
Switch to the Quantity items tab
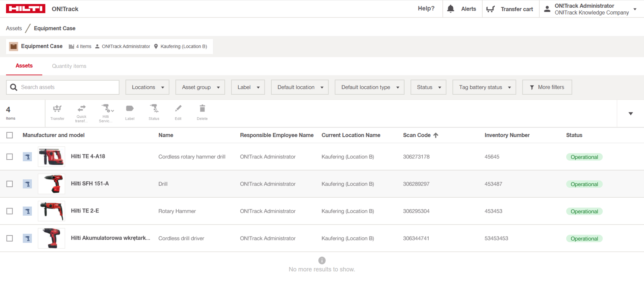(x=69, y=66)
